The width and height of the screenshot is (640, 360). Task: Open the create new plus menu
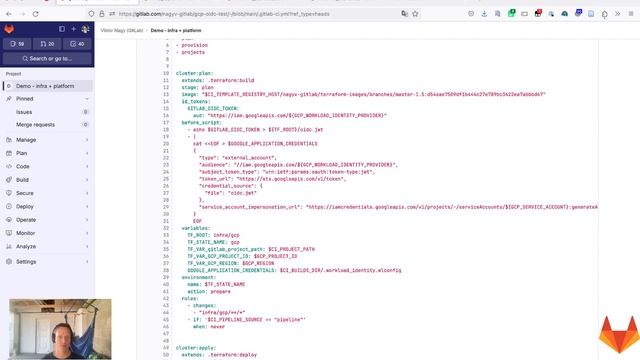point(73,29)
